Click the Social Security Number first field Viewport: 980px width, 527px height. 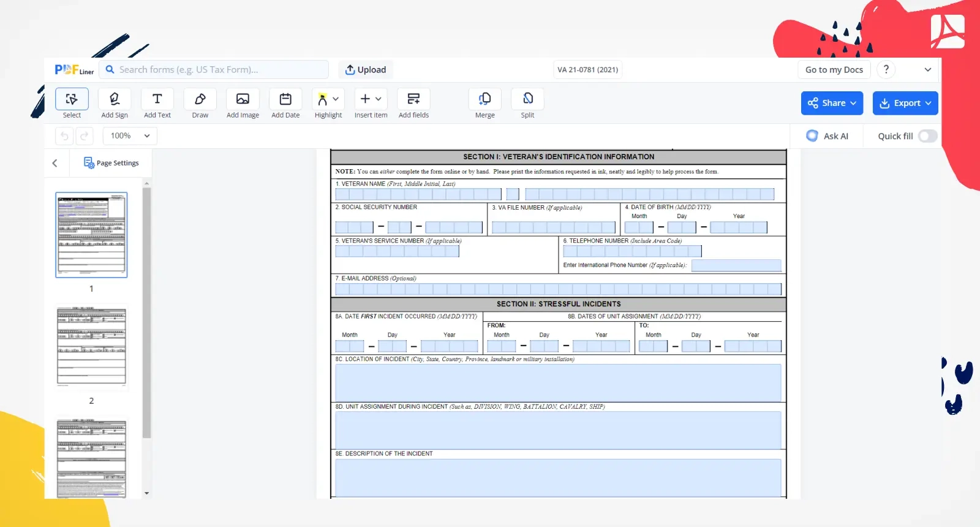[x=354, y=227]
